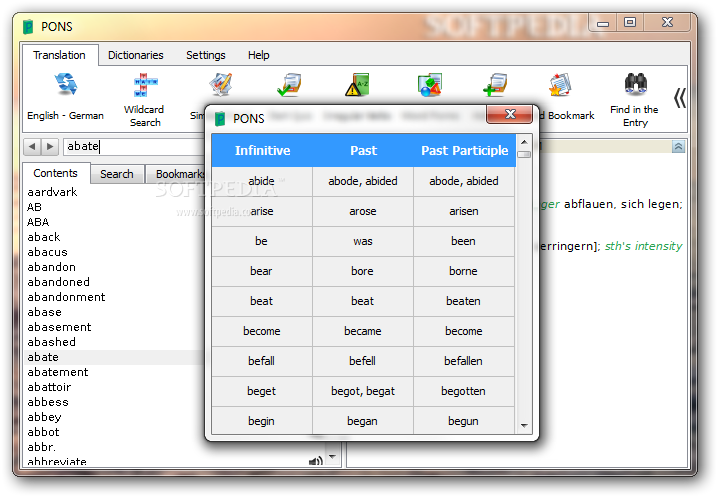The width and height of the screenshot is (718, 497).
Task: Open the Help tab
Action: point(259,55)
